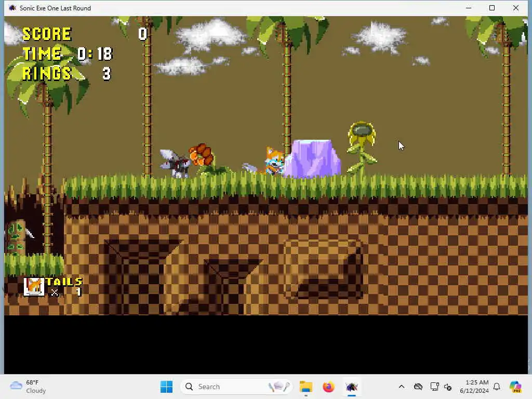This screenshot has height=399, width=532.
Task: Open the Windows Start menu
Action: pos(166,387)
